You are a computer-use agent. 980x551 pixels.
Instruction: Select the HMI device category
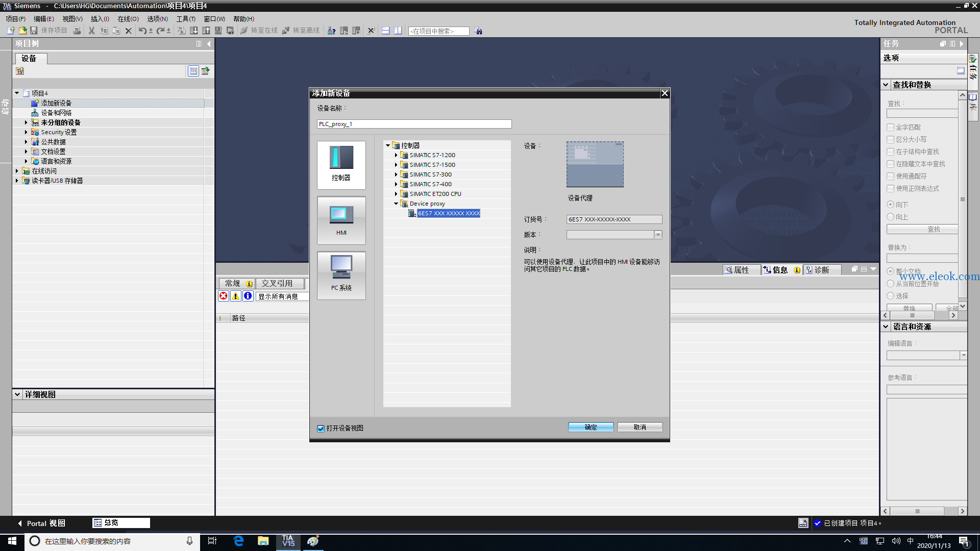click(x=341, y=220)
